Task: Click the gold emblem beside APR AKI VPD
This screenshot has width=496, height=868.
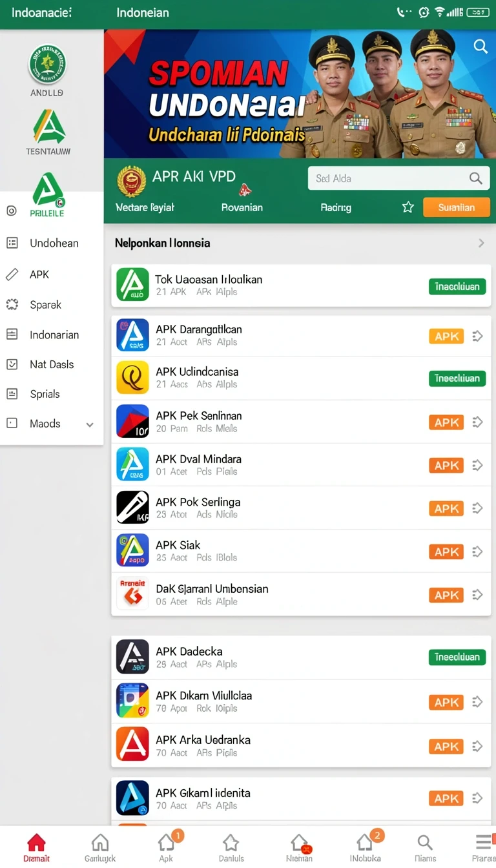Action: pos(132,181)
